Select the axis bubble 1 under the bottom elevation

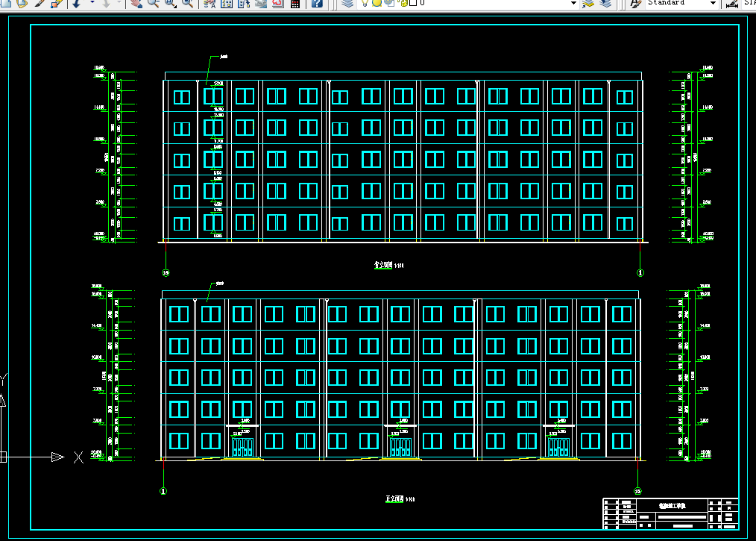click(x=163, y=491)
